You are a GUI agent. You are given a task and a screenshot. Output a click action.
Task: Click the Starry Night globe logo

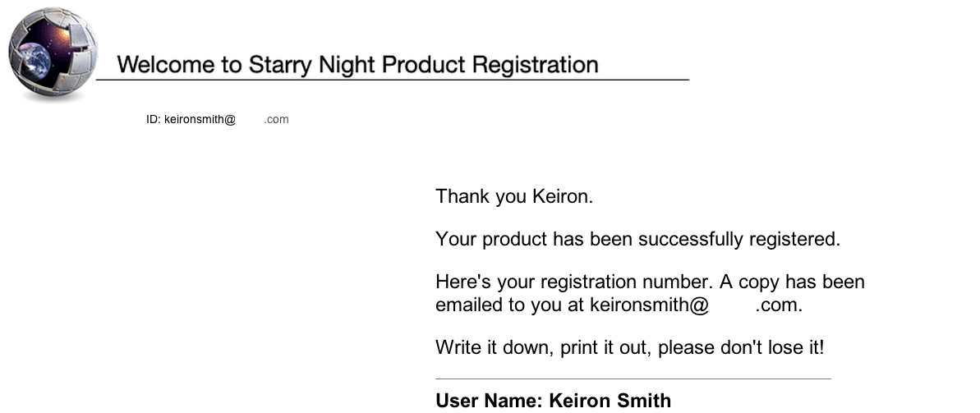(x=53, y=53)
